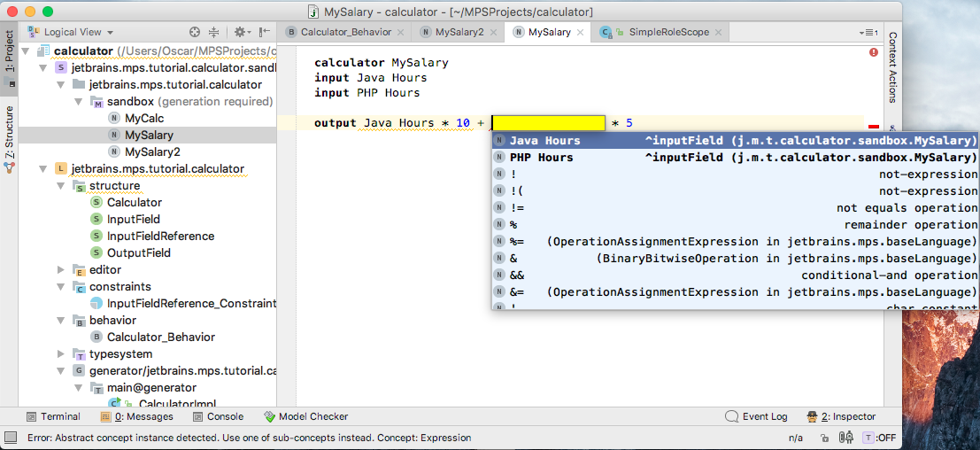Click the hide panel icon next to gear
The image size is (980, 450).
tap(265, 32)
